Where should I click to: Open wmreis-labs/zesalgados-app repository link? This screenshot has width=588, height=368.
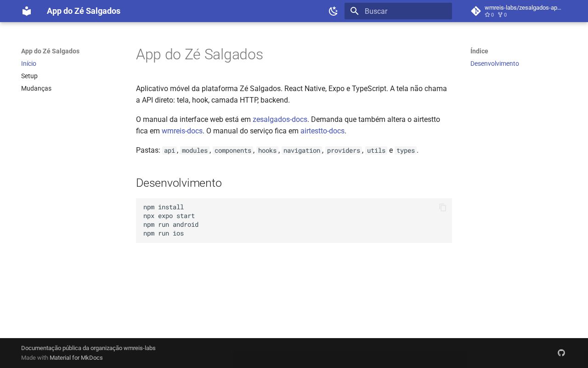[523, 7]
